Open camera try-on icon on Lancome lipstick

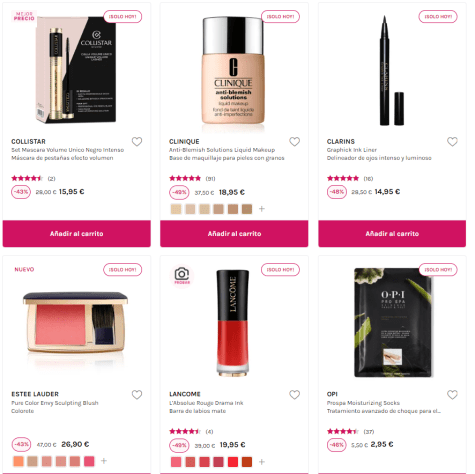click(x=182, y=276)
